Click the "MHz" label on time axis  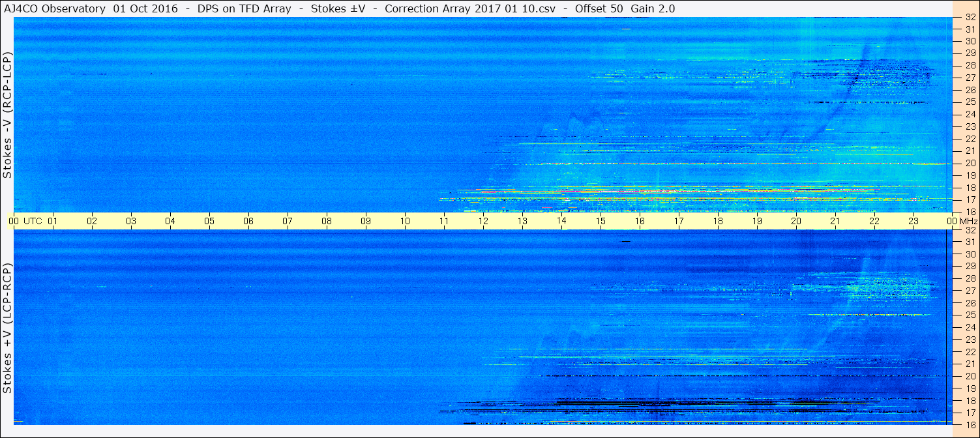click(x=969, y=221)
